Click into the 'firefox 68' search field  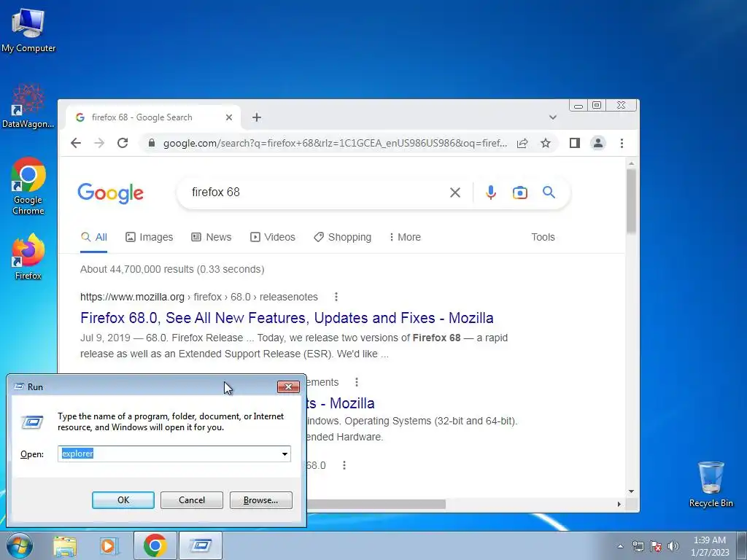pos(314,192)
